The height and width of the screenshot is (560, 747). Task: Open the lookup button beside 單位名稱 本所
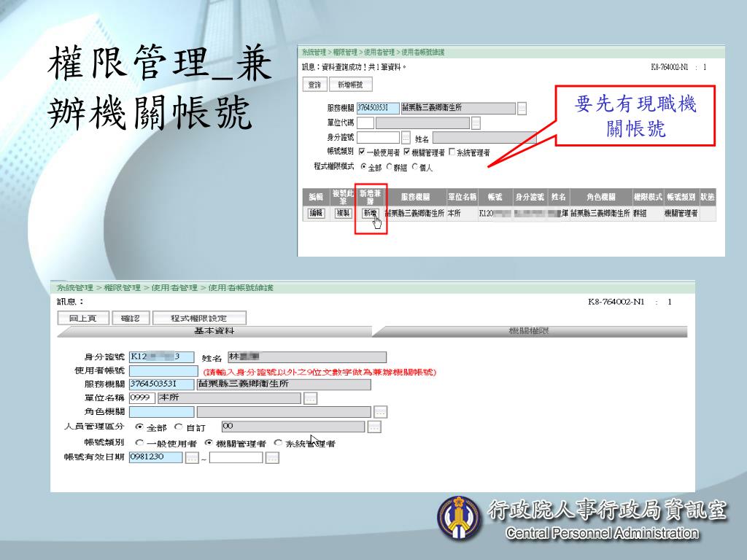(310, 398)
